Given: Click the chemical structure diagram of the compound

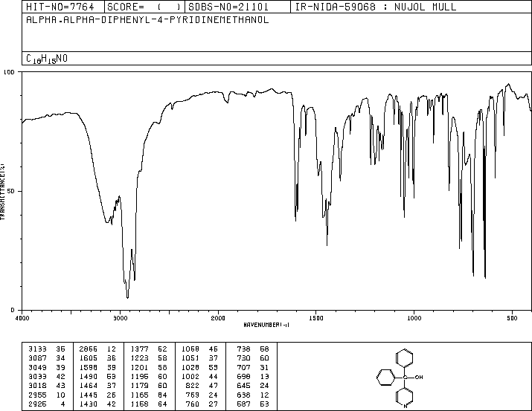Looking at the screenshot, I should [400, 378].
